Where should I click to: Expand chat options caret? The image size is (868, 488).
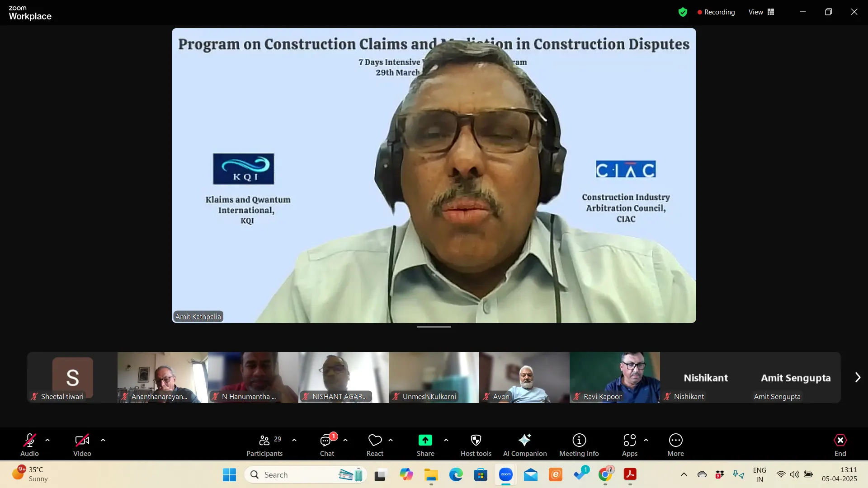coord(345,440)
